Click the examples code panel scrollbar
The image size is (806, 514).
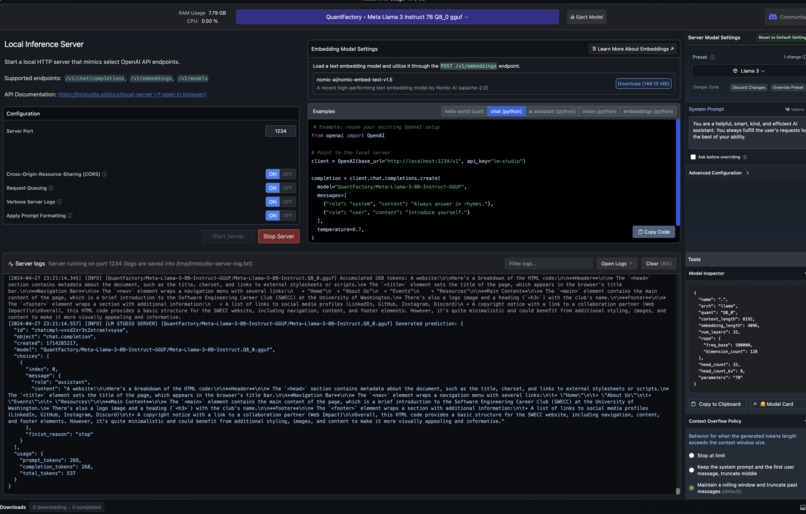(x=678, y=172)
